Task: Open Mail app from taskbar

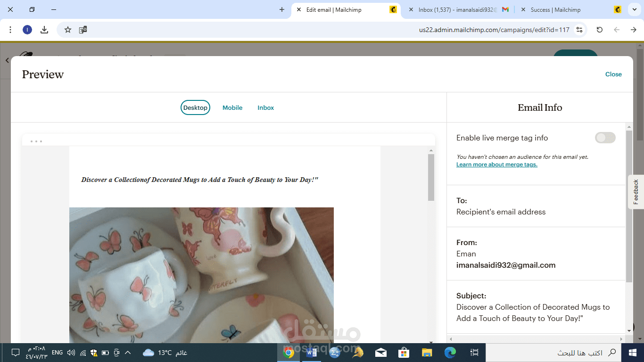Action: (381, 353)
